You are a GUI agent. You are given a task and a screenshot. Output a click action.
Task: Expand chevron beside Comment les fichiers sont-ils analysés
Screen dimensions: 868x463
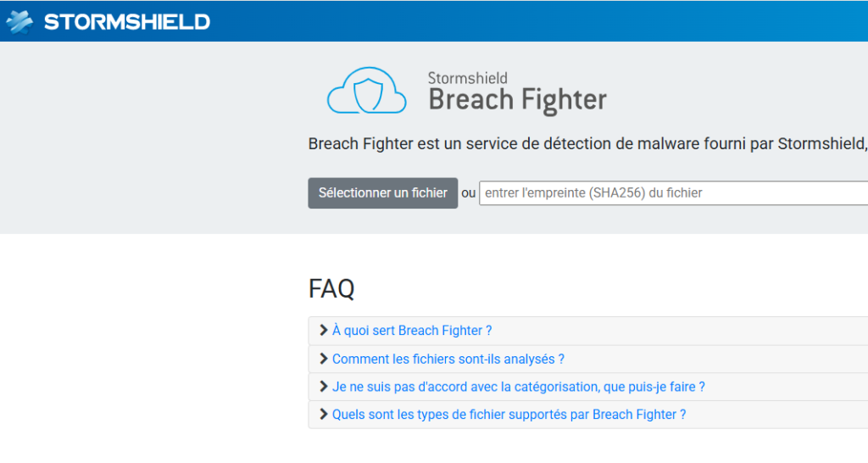pos(323,359)
